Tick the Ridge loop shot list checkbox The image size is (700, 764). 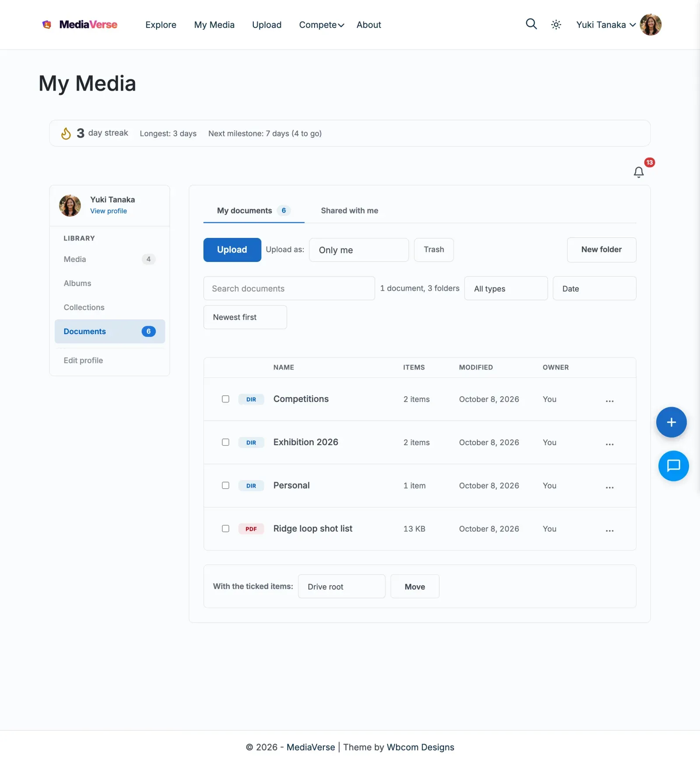coord(225,529)
